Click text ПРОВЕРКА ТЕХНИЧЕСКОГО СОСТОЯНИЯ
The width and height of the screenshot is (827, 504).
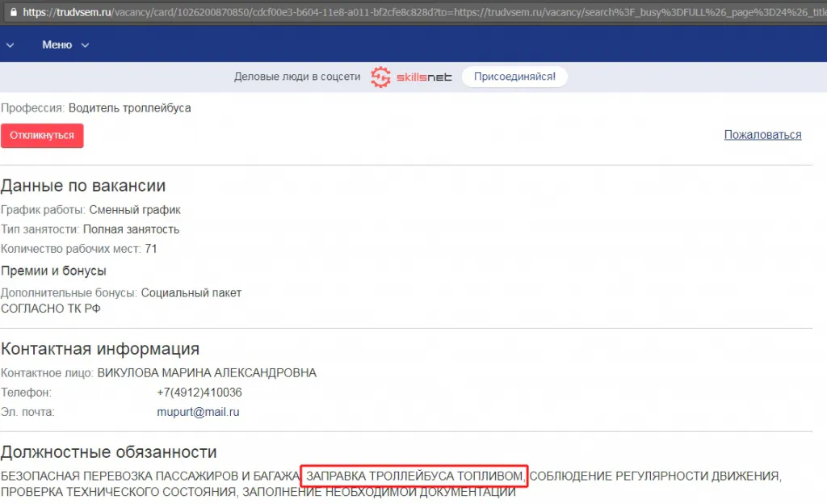(x=118, y=492)
